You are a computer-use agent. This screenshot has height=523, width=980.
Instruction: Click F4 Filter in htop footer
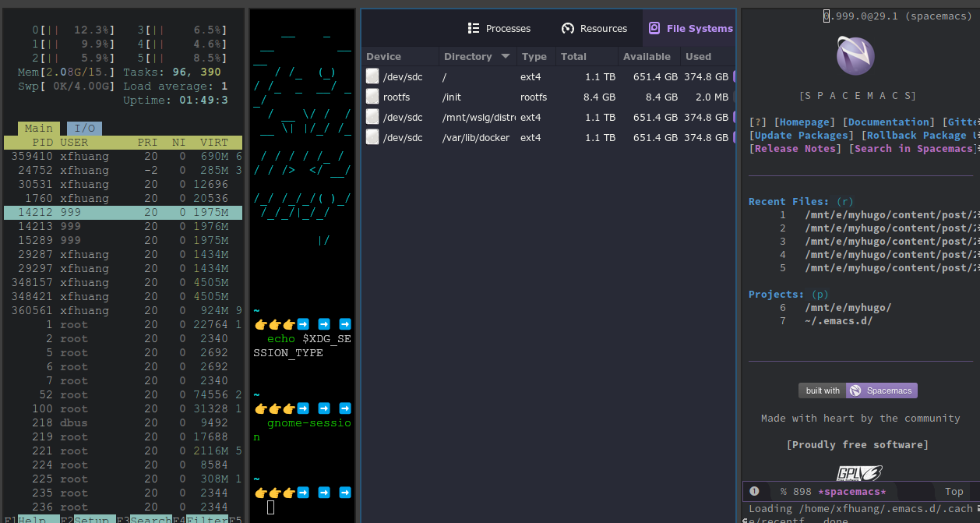click(200, 519)
